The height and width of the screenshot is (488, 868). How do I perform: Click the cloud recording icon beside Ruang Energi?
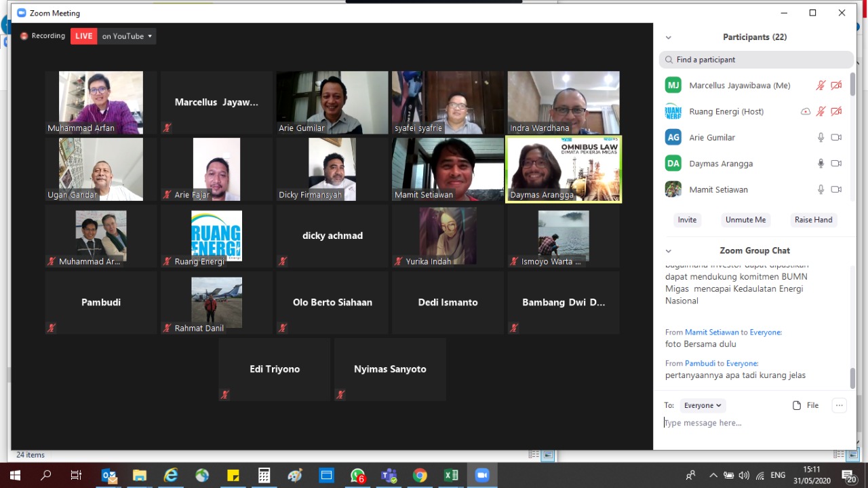click(x=806, y=112)
